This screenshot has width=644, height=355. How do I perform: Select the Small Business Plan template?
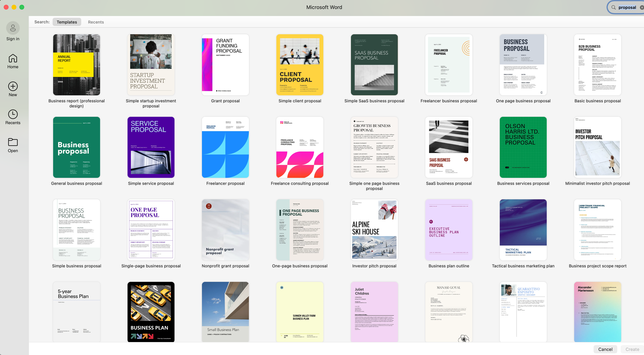click(225, 312)
